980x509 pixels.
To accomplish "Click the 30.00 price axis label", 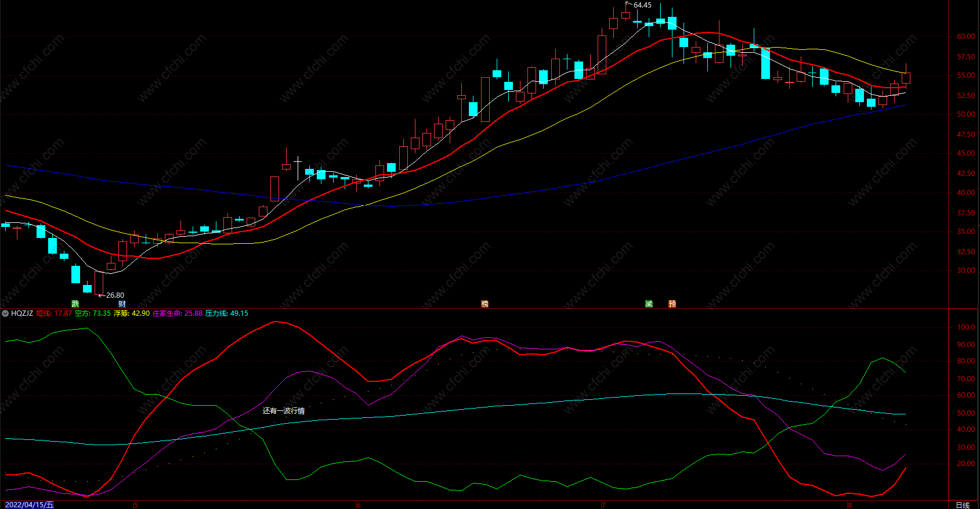I will [x=965, y=270].
